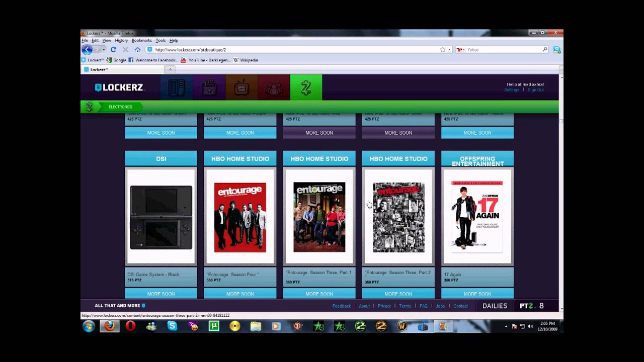Open the Edit menu

click(x=95, y=41)
